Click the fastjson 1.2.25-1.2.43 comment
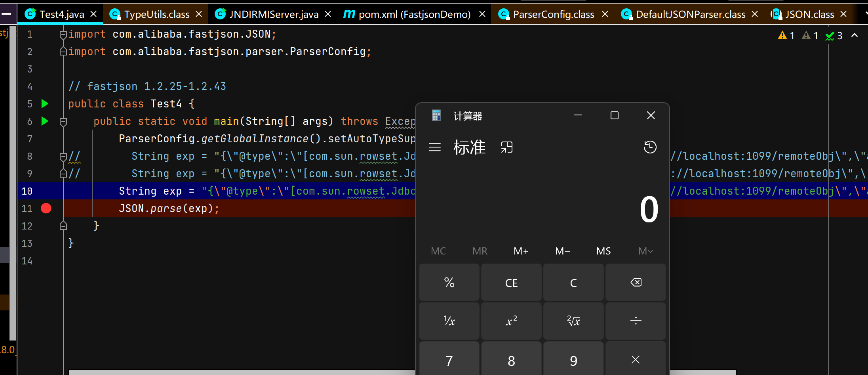This screenshot has height=375, width=868. point(147,86)
